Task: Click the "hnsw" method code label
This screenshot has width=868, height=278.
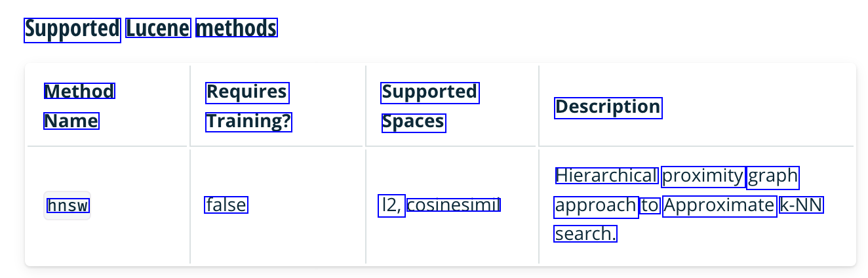Action: (68, 206)
